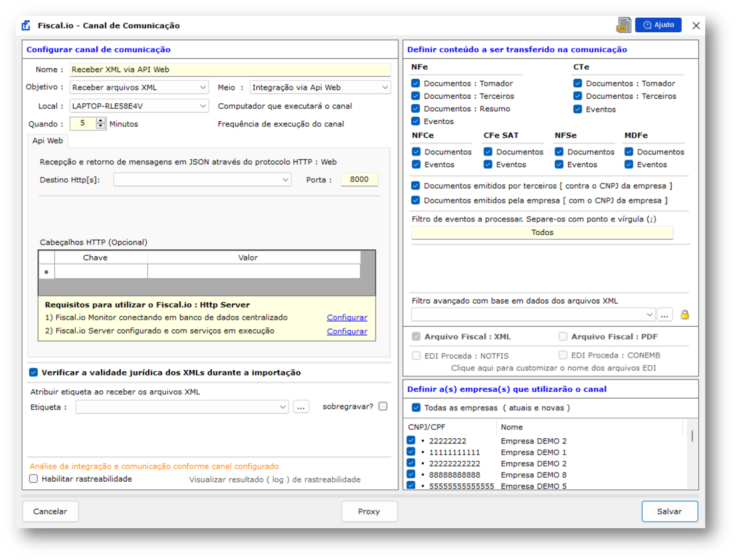
Task: Click the Cancelar button
Action: point(50,511)
